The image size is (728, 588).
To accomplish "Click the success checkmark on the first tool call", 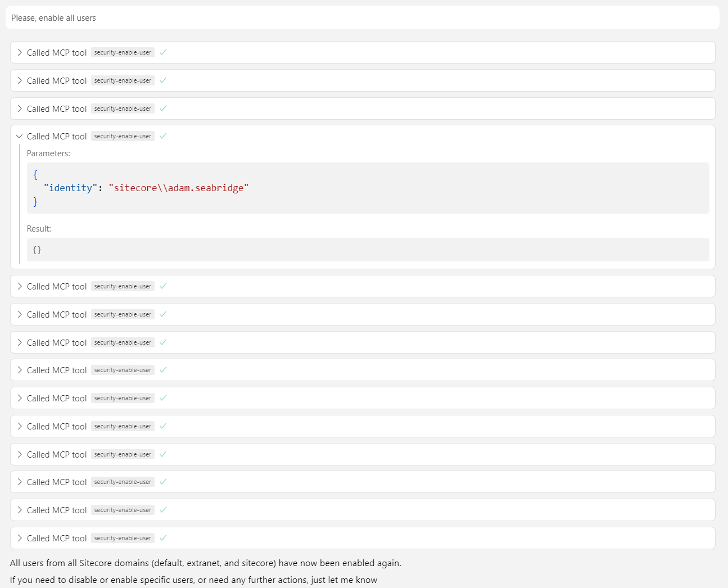I will tap(163, 52).
